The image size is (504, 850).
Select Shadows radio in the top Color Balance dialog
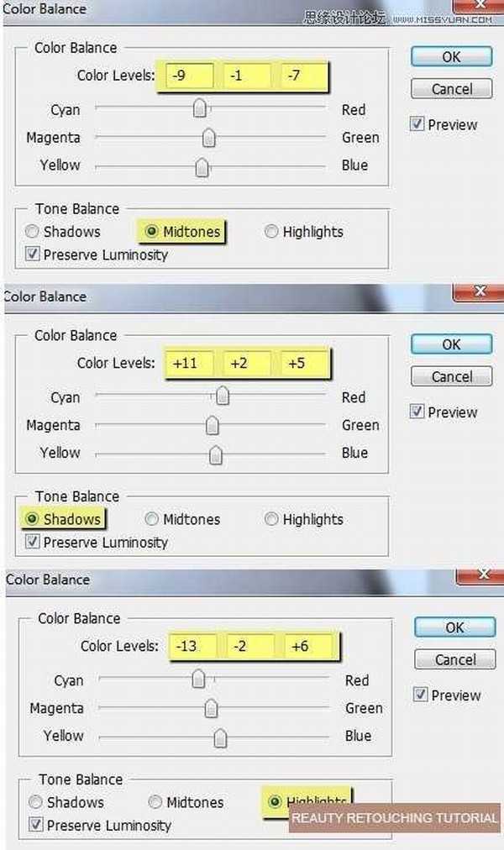point(33,232)
